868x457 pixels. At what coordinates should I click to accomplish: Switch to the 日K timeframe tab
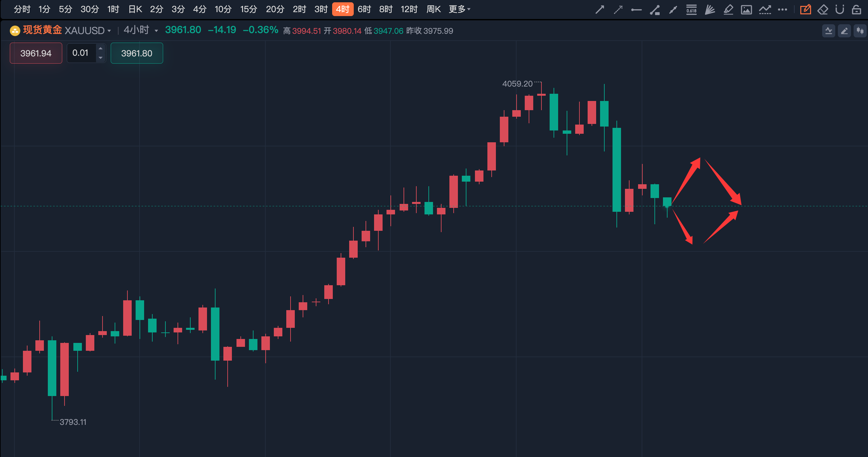[135, 9]
